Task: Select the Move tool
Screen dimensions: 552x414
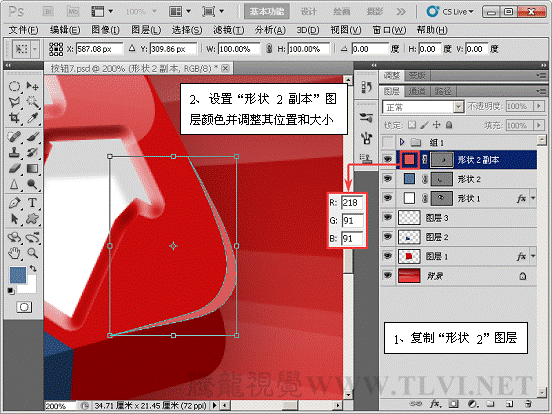Action: tap(32, 86)
